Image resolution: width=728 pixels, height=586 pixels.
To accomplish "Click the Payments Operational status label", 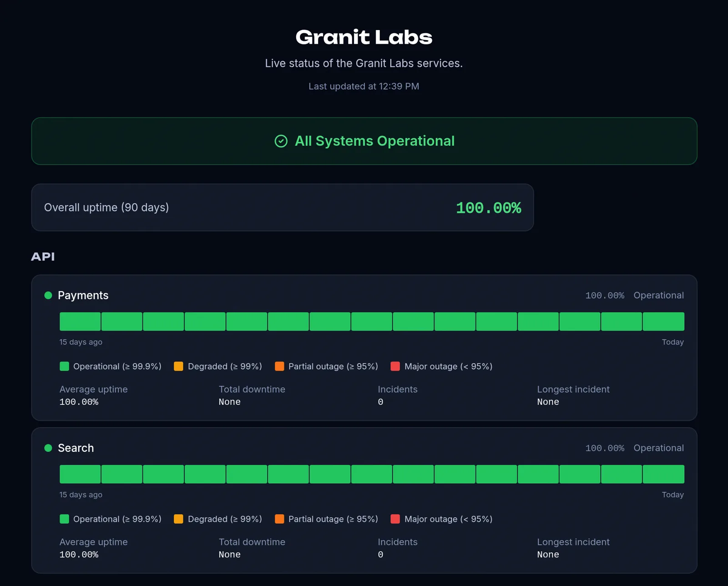I will (x=658, y=295).
